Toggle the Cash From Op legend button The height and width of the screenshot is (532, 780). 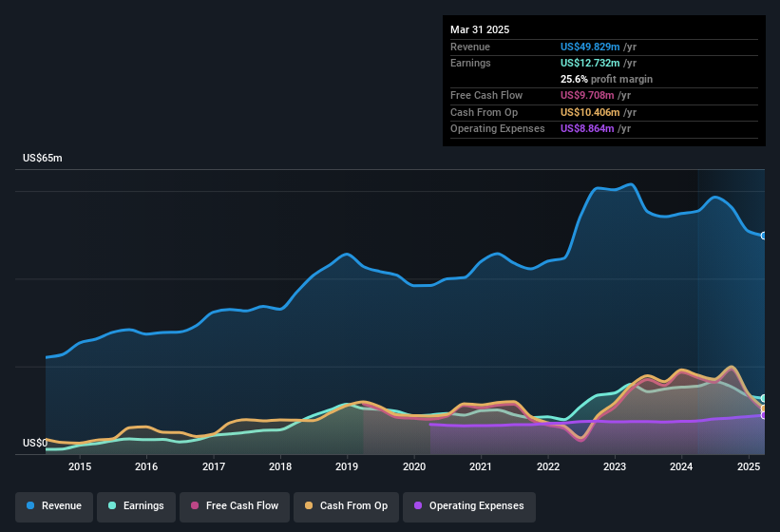point(346,506)
